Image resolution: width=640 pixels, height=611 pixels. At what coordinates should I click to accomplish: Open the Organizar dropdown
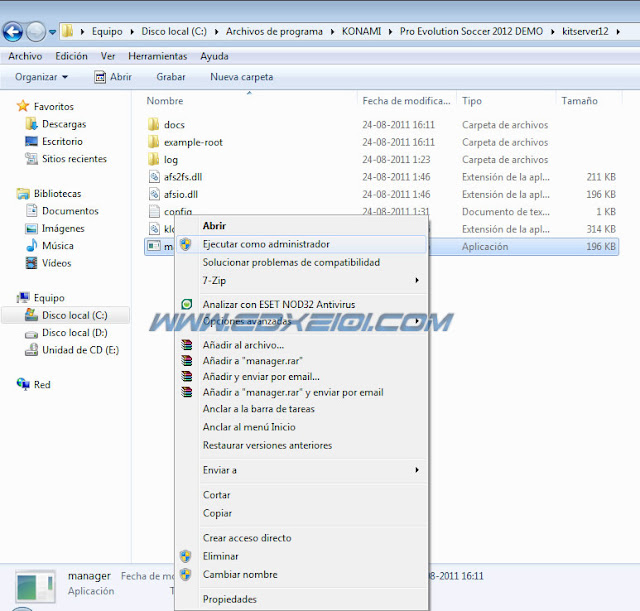(41, 77)
